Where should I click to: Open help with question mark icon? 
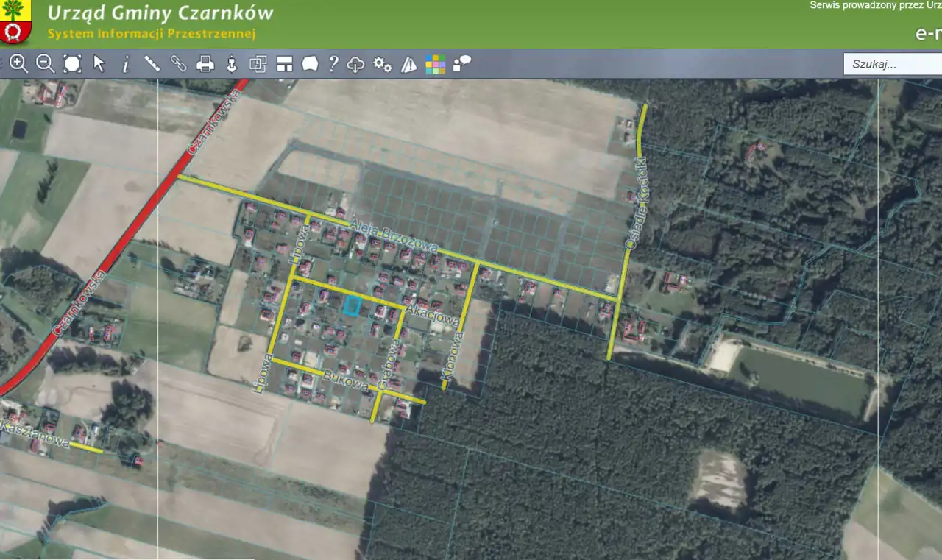[x=333, y=64]
